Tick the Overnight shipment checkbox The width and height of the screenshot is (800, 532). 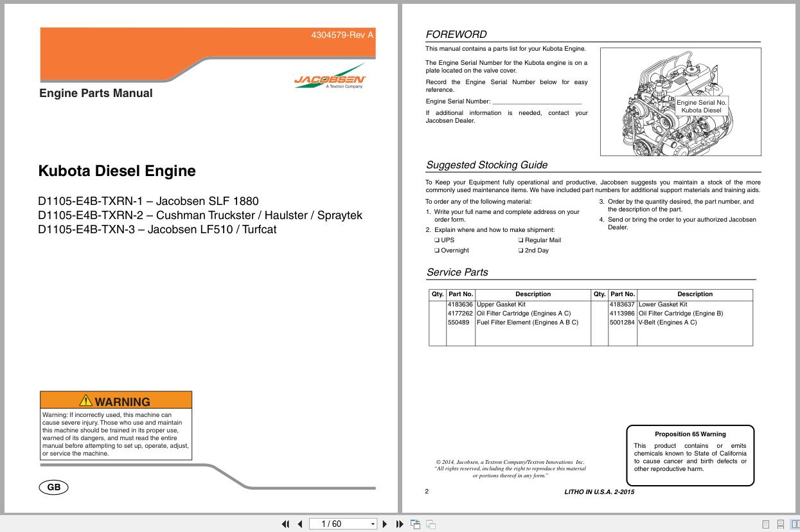[x=437, y=251]
